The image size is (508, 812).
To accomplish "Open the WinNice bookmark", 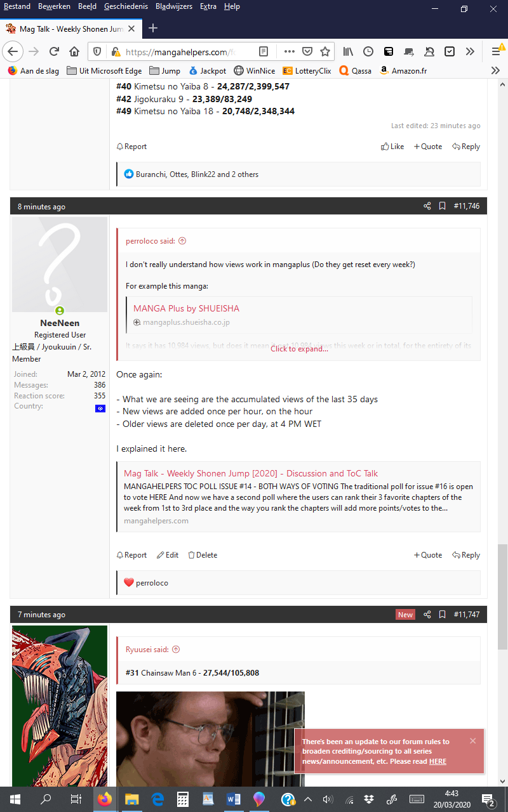I will pos(255,71).
